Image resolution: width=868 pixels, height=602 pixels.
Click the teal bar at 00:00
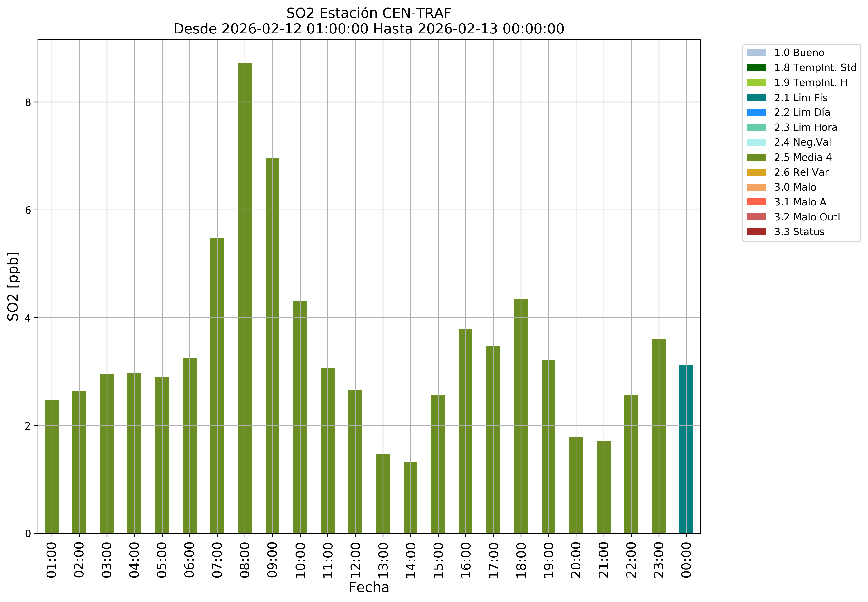point(686,449)
